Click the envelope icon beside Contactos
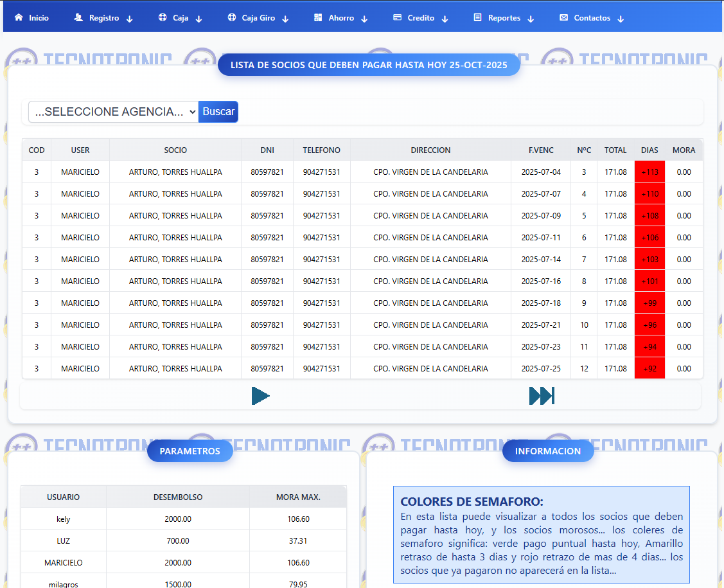Viewport: 724px width, 588px height. [563, 18]
